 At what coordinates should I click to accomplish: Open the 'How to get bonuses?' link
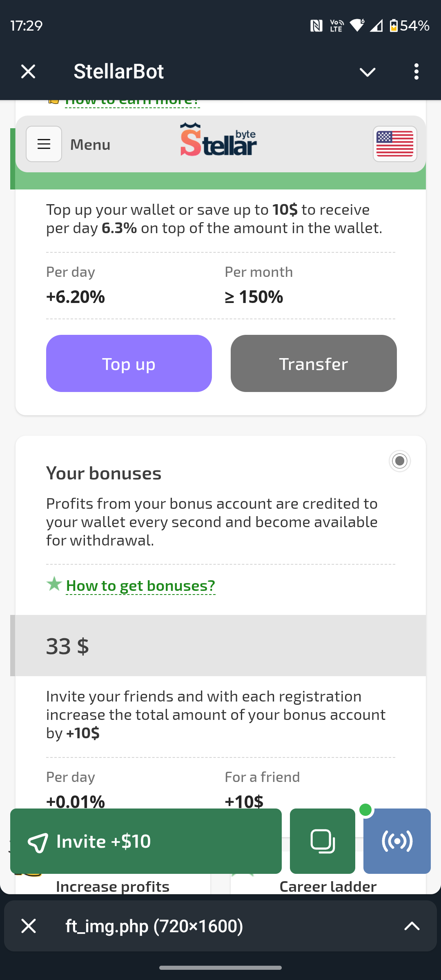pyautogui.click(x=140, y=586)
